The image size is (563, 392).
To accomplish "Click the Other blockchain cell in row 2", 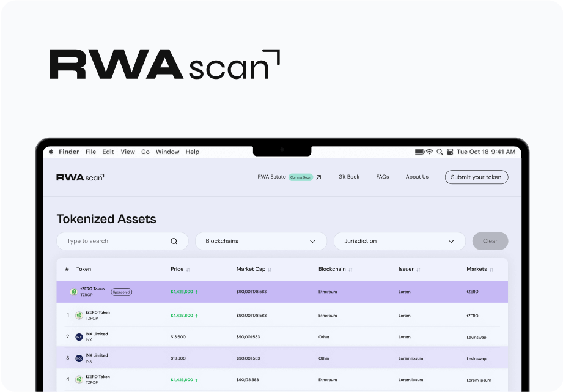I will (x=324, y=337).
